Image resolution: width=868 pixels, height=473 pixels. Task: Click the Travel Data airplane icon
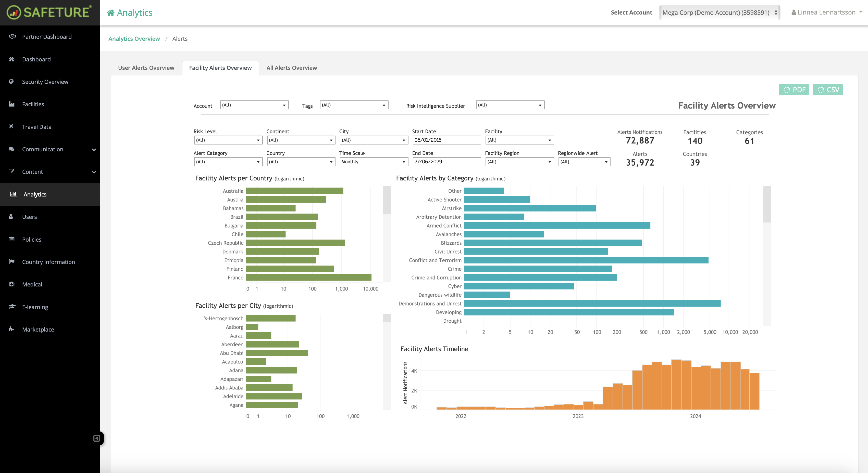(x=11, y=127)
